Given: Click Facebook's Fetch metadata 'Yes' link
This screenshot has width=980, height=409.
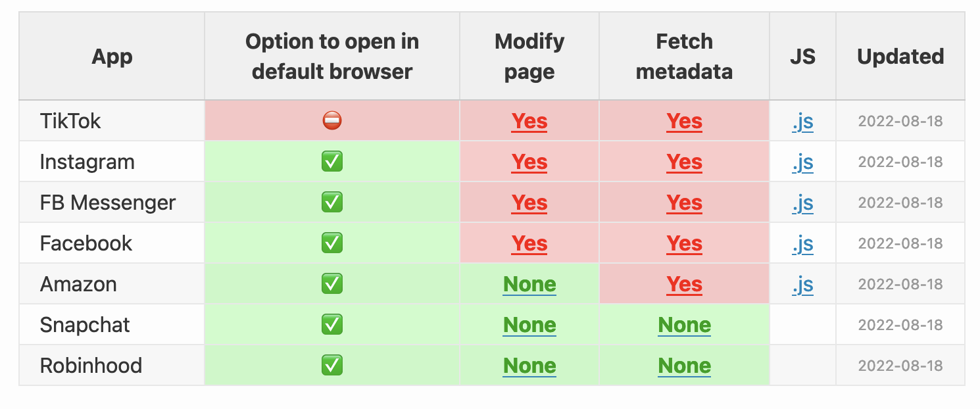Looking at the screenshot, I should pyautogui.click(x=684, y=244).
